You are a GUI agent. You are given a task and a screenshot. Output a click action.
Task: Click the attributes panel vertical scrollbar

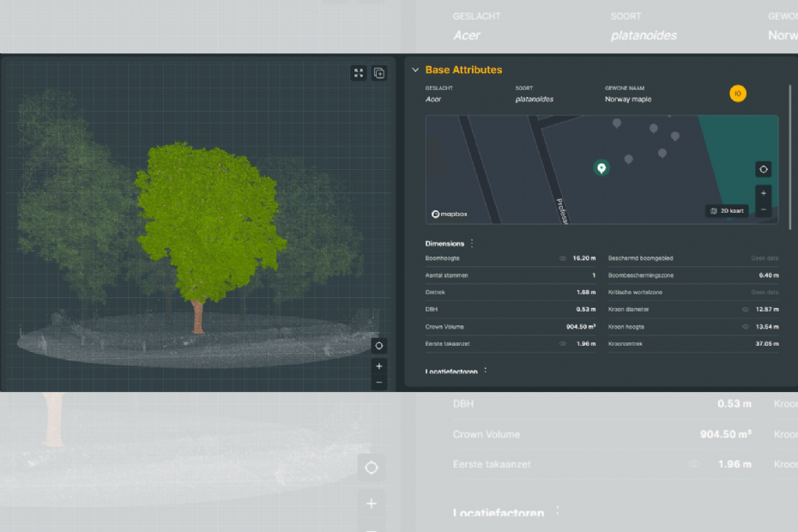point(790,154)
